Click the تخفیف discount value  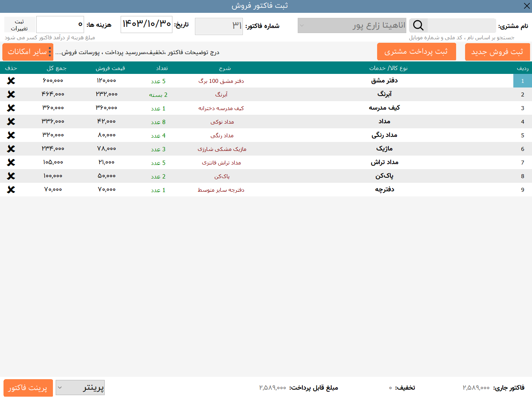coord(390,388)
